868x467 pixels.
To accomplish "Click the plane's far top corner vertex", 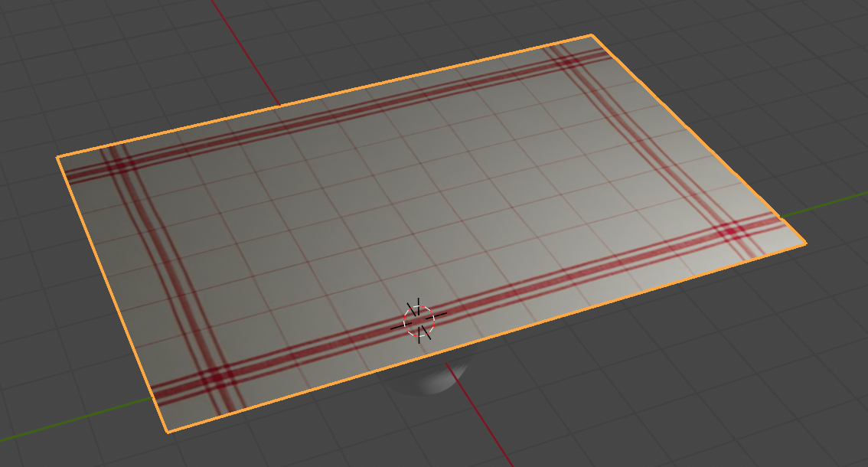I will tap(592, 35).
